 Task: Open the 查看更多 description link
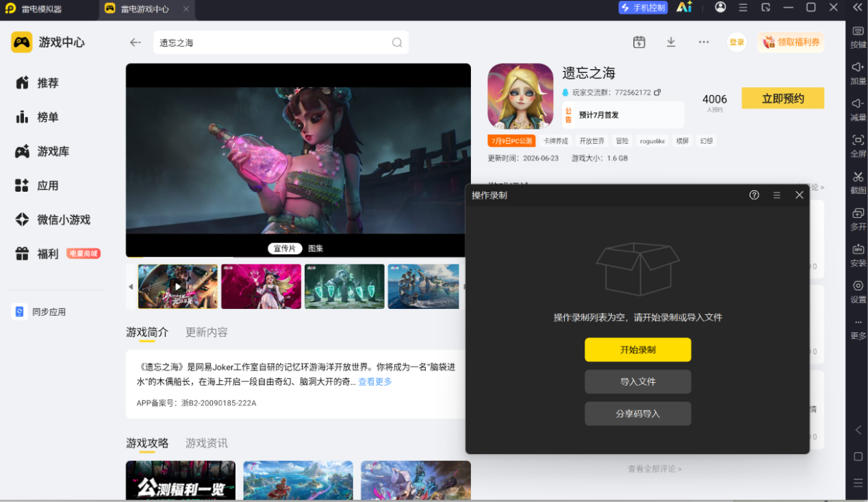375,382
